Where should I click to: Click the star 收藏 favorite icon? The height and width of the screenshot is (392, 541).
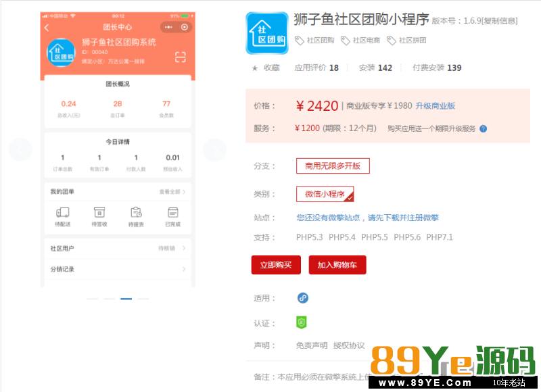pyautogui.click(x=255, y=68)
